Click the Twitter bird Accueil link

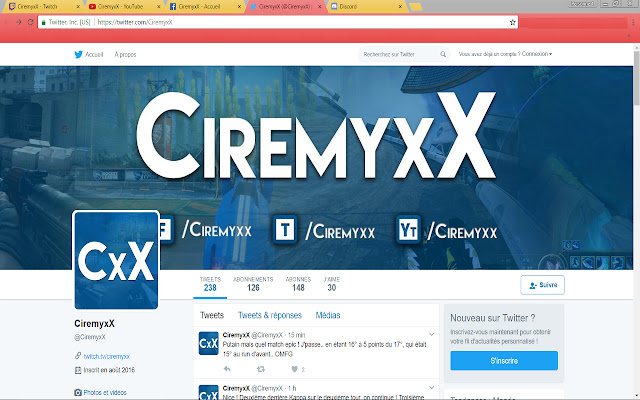pyautogui.click(x=89, y=54)
